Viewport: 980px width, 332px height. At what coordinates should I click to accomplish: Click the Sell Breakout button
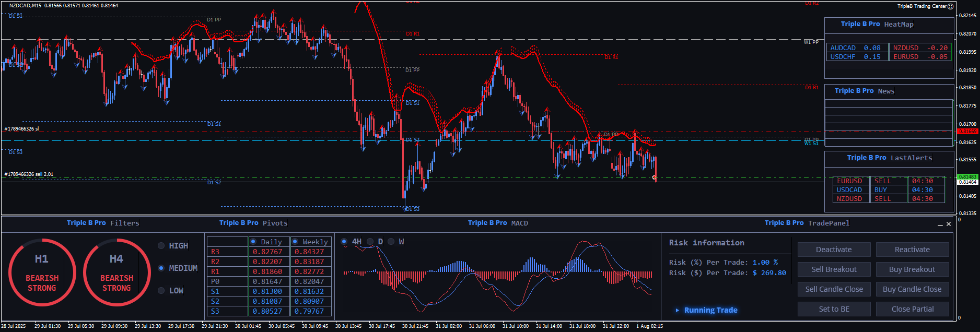click(x=834, y=269)
